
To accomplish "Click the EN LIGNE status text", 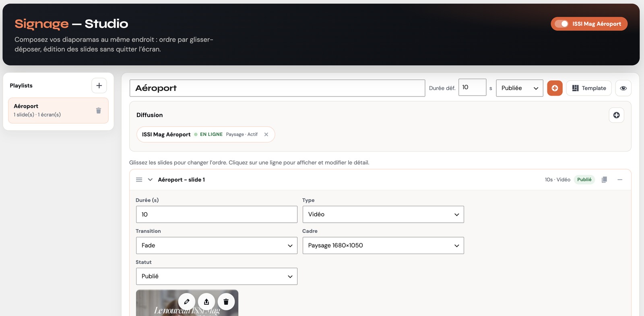I will point(211,135).
